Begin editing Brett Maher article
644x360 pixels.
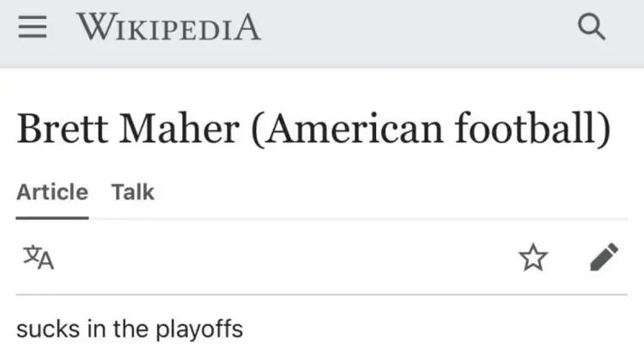click(605, 257)
